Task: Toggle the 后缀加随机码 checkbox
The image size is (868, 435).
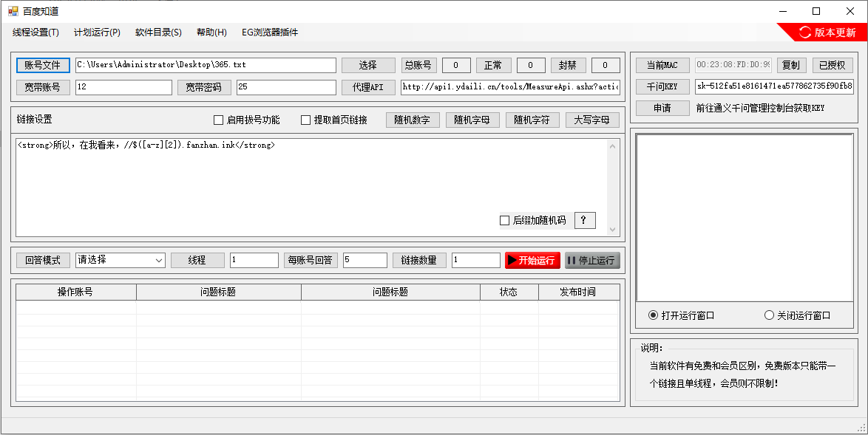Action: 532,221
